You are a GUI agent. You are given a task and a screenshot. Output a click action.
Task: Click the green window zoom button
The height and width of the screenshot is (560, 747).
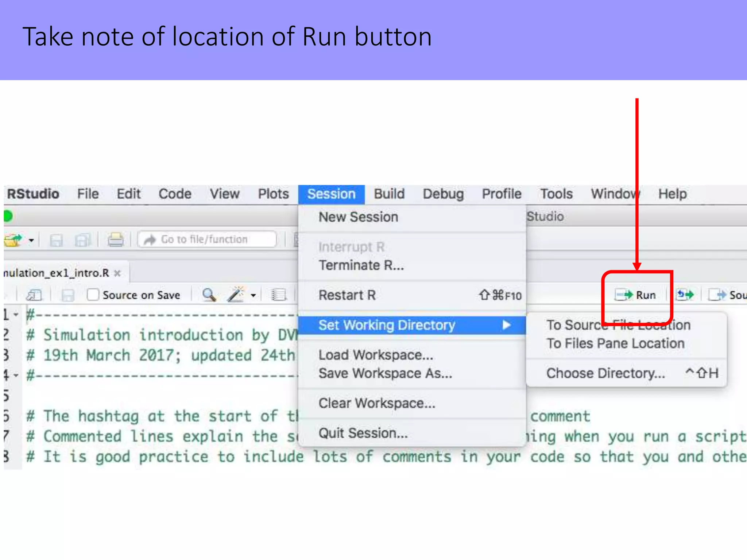click(8, 217)
